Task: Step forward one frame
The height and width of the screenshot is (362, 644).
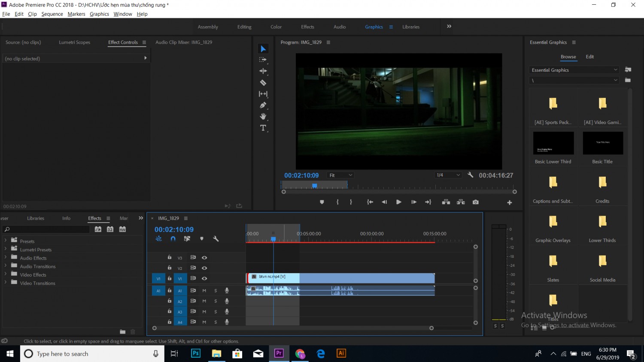Action: click(x=414, y=202)
